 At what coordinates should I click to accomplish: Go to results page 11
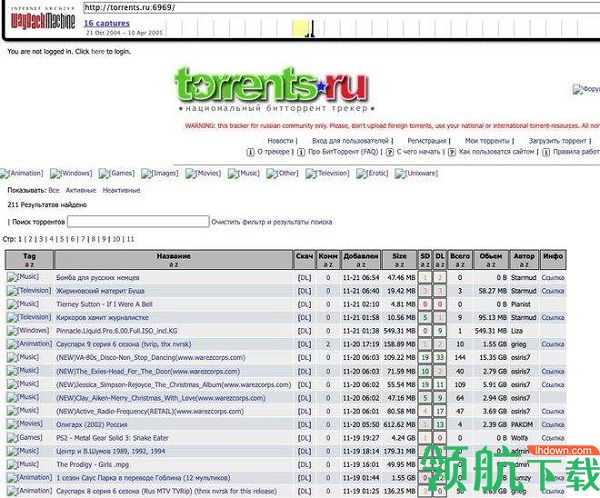click(130, 239)
